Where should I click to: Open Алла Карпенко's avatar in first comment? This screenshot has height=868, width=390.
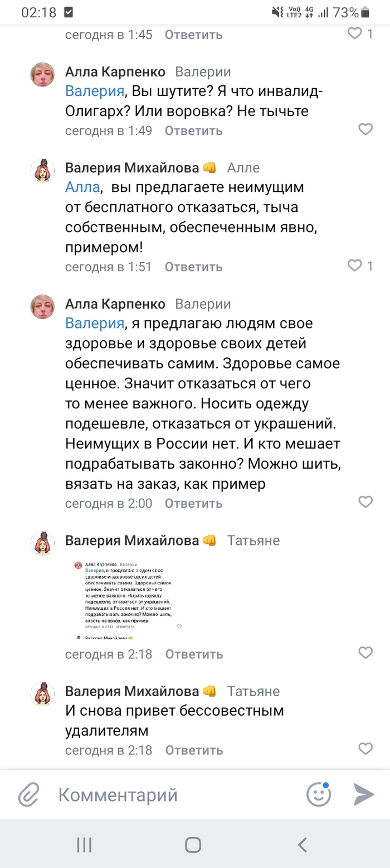42,75
